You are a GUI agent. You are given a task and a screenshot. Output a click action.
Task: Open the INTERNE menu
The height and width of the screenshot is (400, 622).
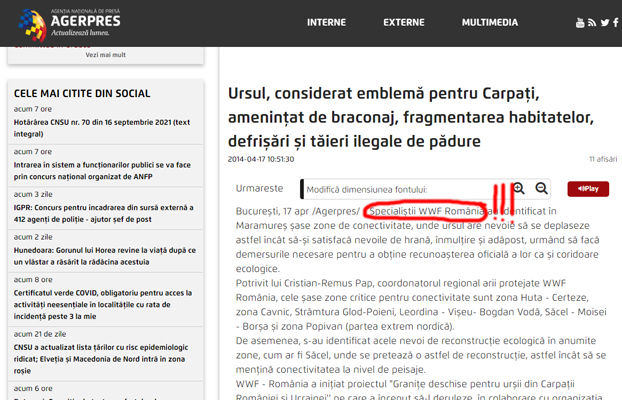point(326,22)
